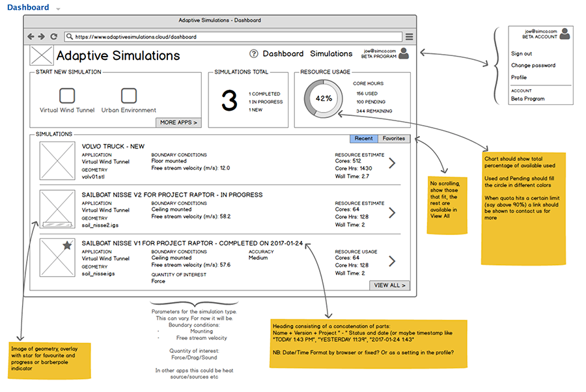Click the 'sail_nisse2.igs' geometry file name

[100, 225]
